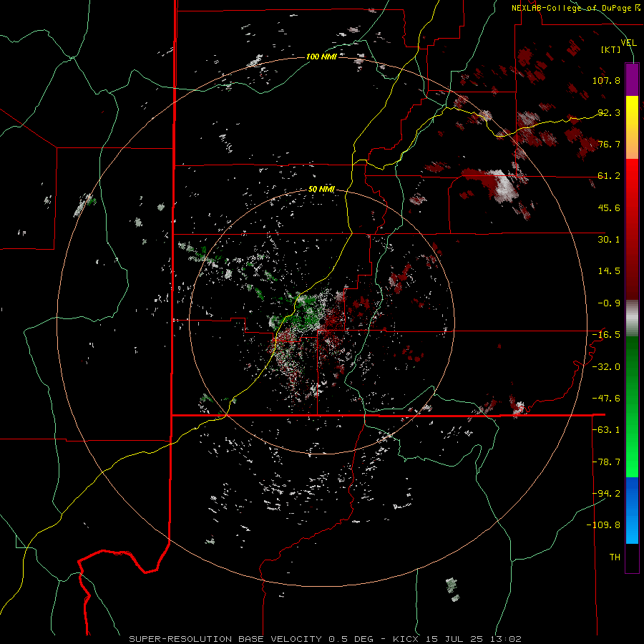Select the 50 NMI range ring label
Image resolution: width=644 pixels, height=644 pixels.
[321, 190]
